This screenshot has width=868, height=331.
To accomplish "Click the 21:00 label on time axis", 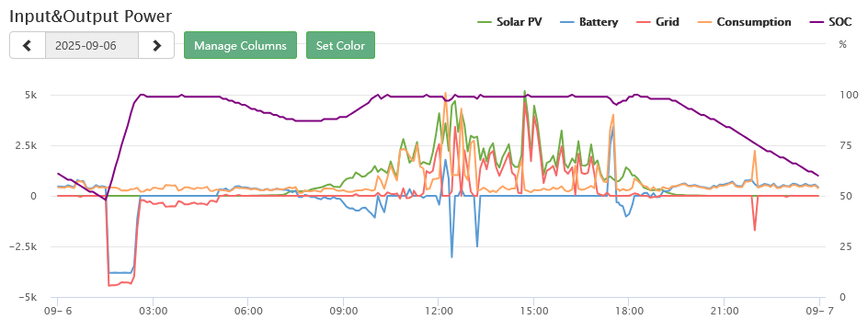I will pos(724,311).
